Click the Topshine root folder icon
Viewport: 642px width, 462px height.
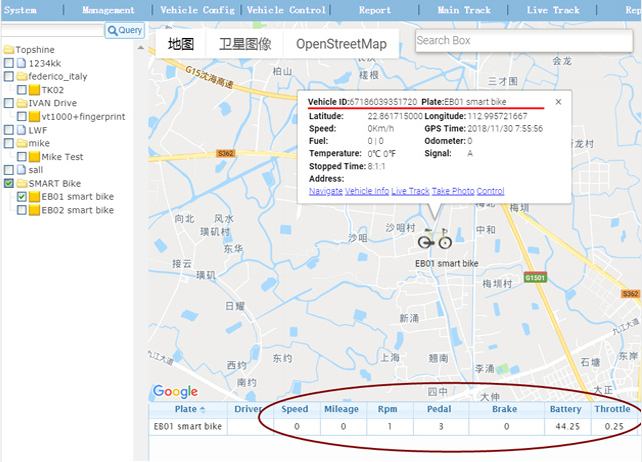[9, 50]
